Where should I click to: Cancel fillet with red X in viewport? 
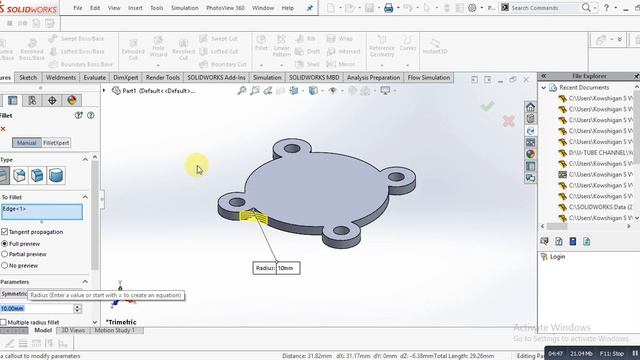tap(509, 121)
